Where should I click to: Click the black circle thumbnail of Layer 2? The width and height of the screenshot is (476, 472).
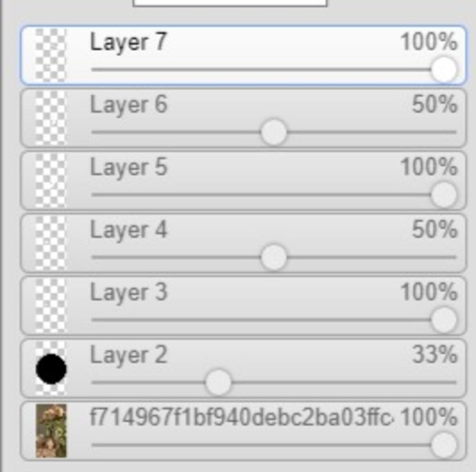51,368
